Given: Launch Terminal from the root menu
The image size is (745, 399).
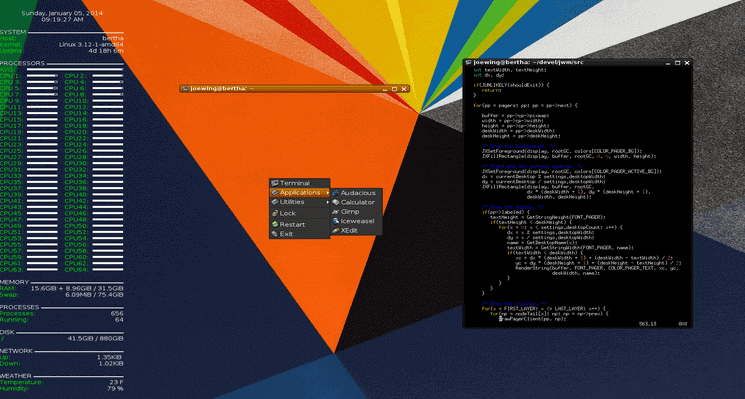Looking at the screenshot, I should tap(299, 183).
